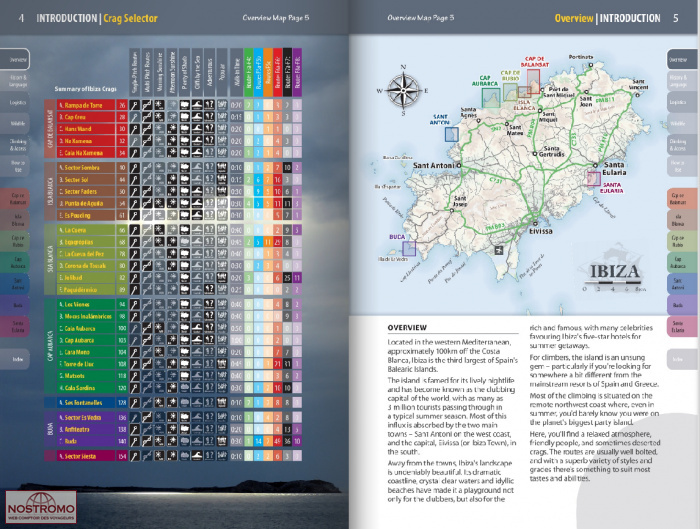Open Buda tab on right page
Image resolution: width=700 pixels, height=529 pixels.
coord(682,305)
